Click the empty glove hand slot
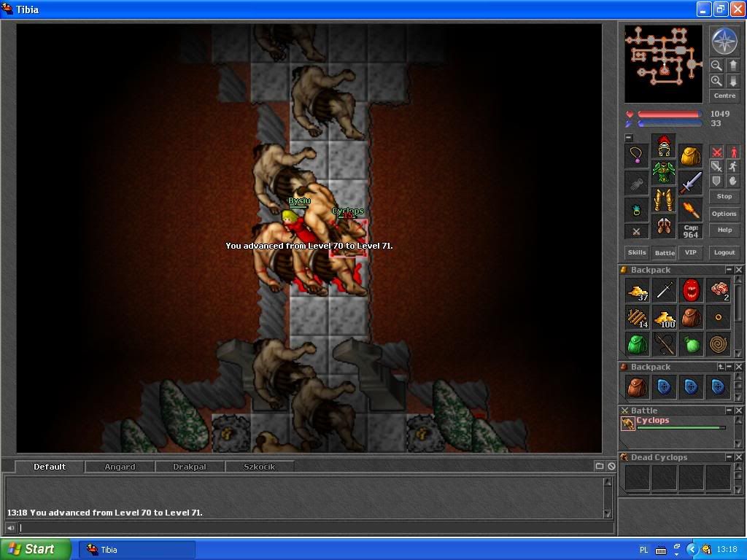 (636, 182)
